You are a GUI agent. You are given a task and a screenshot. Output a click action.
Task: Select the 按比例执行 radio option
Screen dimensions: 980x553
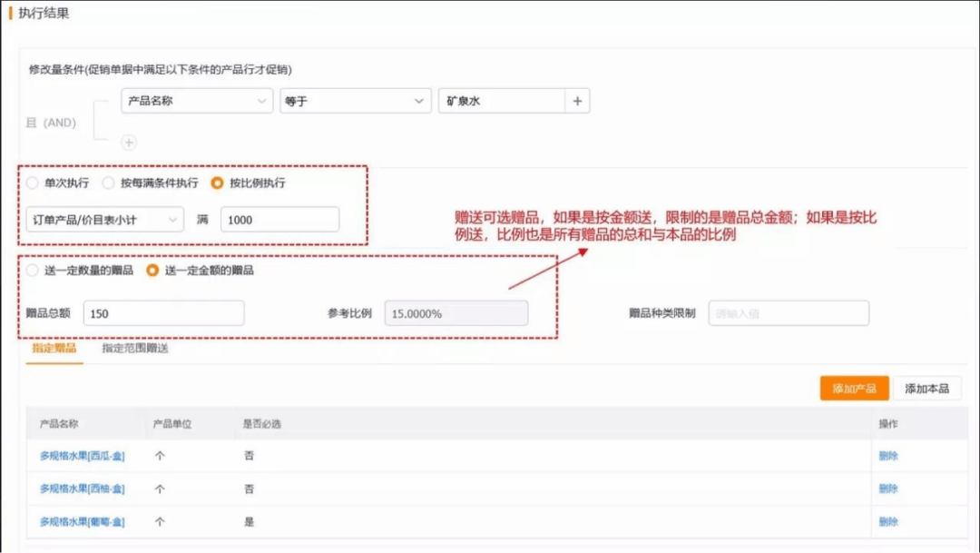coord(217,183)
